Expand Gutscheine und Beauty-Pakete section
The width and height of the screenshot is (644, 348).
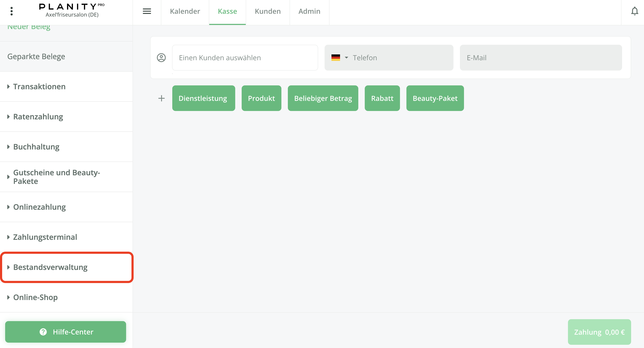[x=56, y=177]
